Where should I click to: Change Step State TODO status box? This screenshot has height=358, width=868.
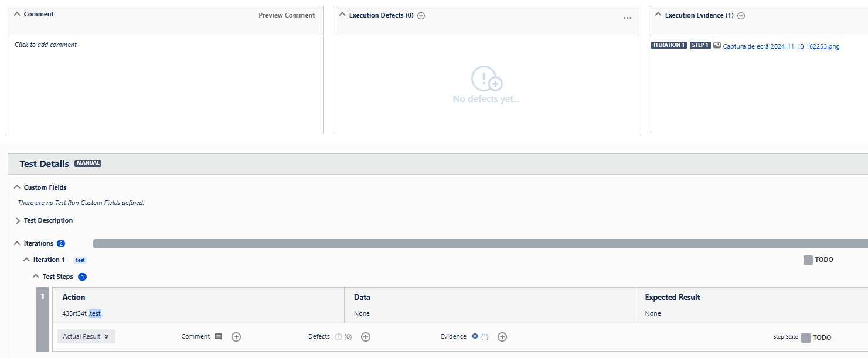(x=806, y=337)
